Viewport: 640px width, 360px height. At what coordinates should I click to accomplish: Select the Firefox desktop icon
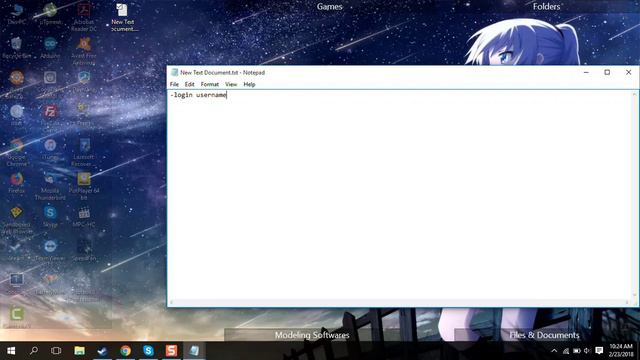click(16, 182)
